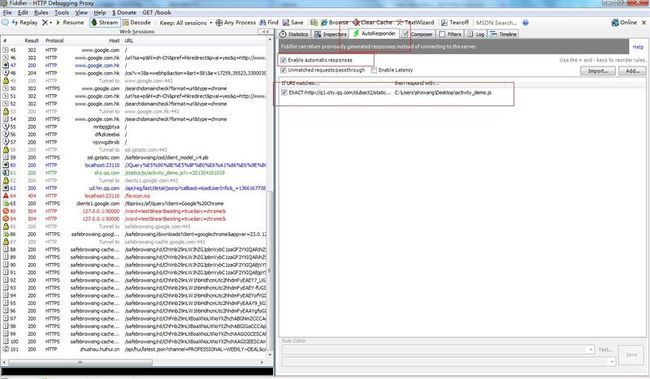Select the AutoResponder tab
The width and height of the screenshot is (650, 379).
pyautogui.click(x=375, y=34)
